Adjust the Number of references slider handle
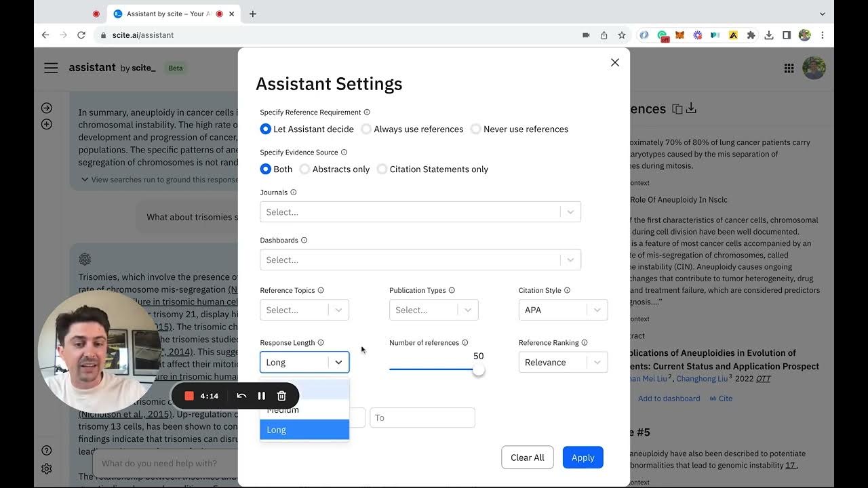 tap(479, 369)
